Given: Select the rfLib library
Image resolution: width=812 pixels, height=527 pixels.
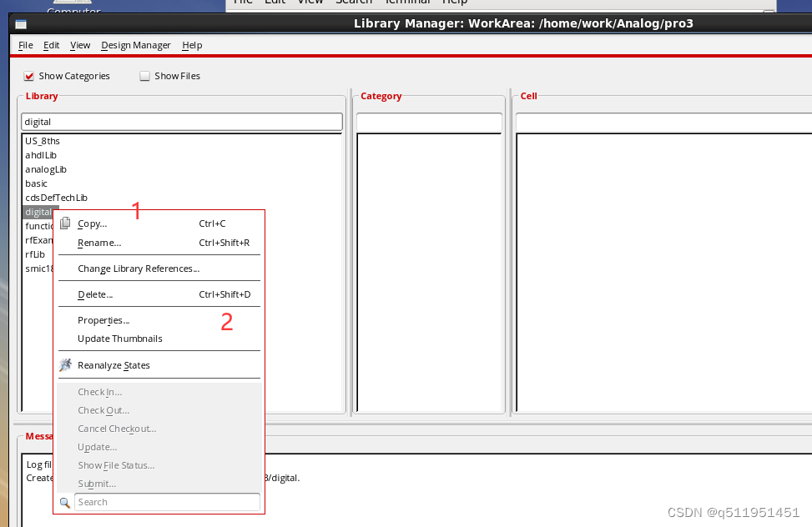Looking at the screenshot, I should 35,254.
